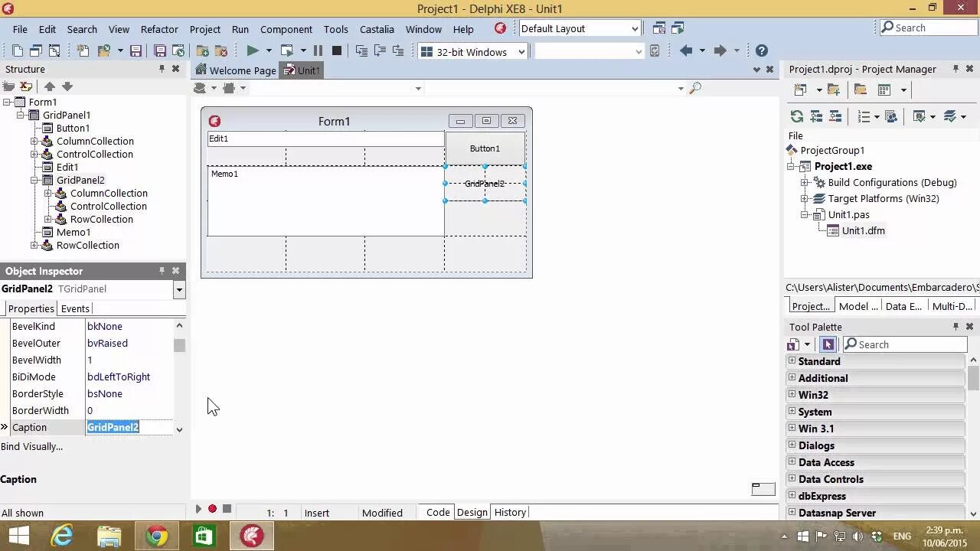The height and width of the screenshot is (551, 980).
Task: Click the Trace Into toolbar icon
Action: (361, 51)
